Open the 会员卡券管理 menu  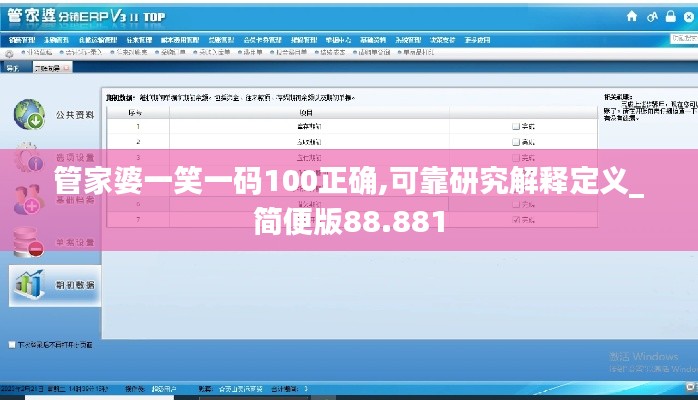click(263, 40)
